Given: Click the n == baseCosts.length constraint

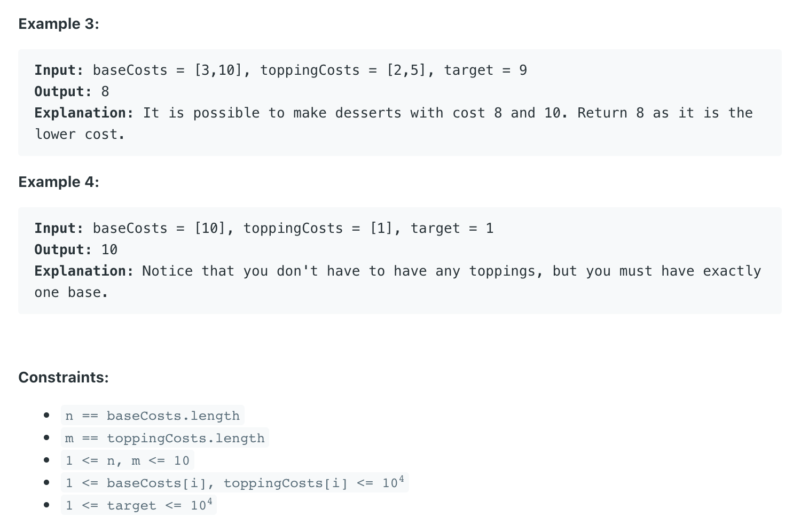Looking at the screenshot, I should click(152, 416).
